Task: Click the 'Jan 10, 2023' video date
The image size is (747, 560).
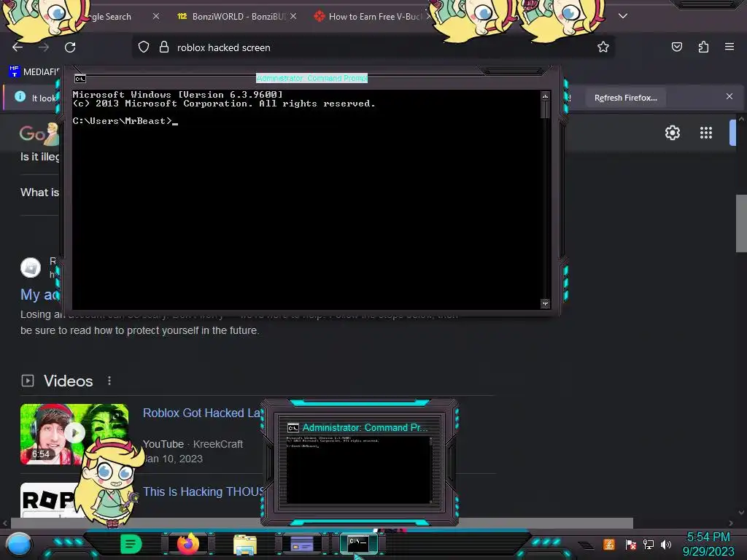Action: [x=174, y=459]
